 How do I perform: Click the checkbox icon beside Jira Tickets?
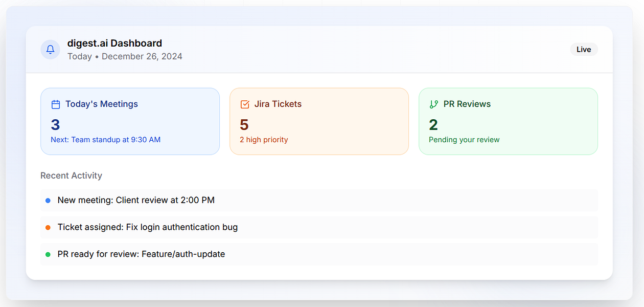245,104
